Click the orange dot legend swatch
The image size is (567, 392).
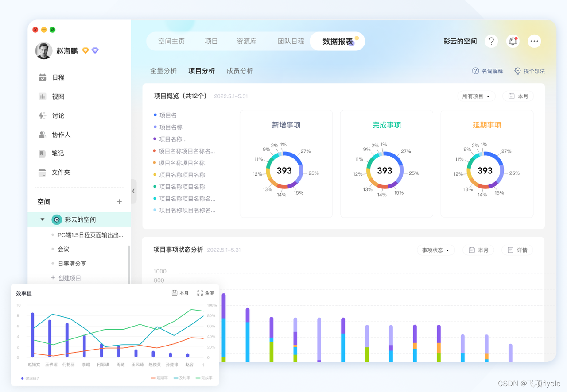(x=155, y=163)
